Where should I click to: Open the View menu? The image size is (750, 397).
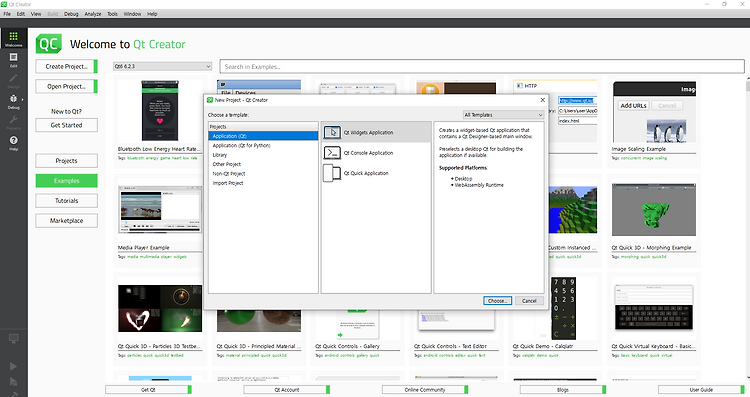tap(36, 14)
